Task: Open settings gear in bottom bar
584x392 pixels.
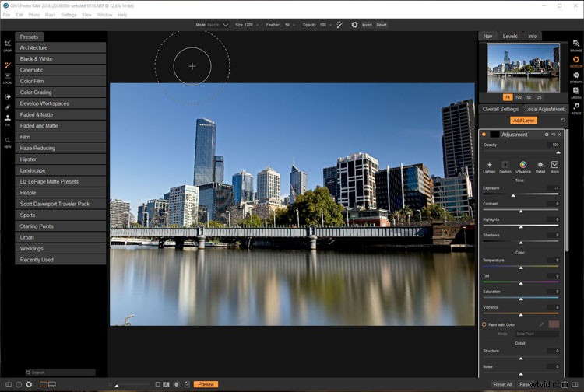Action: [x=29, y=384]
